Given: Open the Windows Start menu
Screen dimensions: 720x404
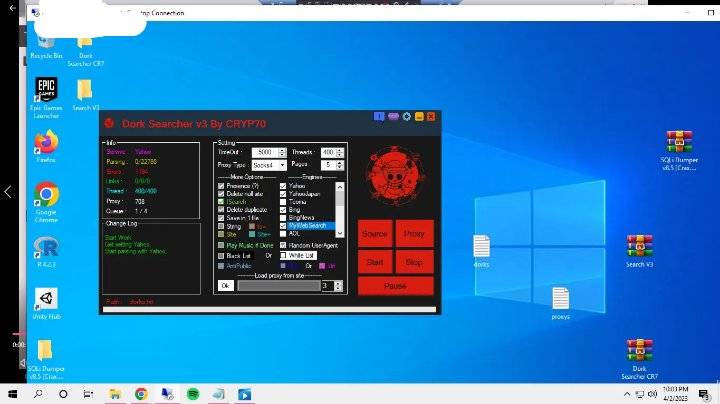Looking at the screenshot, I should click(12, 394).
